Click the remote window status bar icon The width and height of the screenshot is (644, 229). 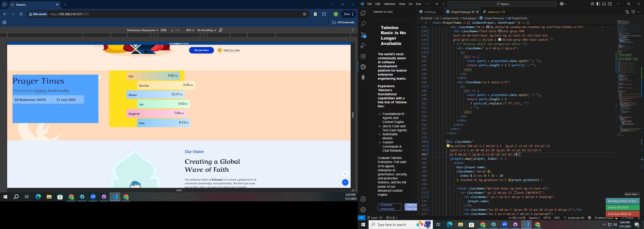(x=362, y=218)
